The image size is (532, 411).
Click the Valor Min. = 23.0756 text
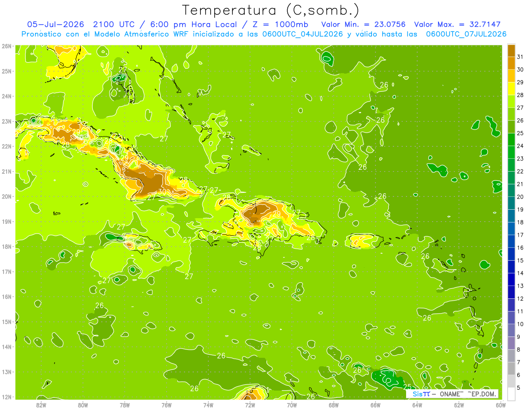[x=363, y=24]
